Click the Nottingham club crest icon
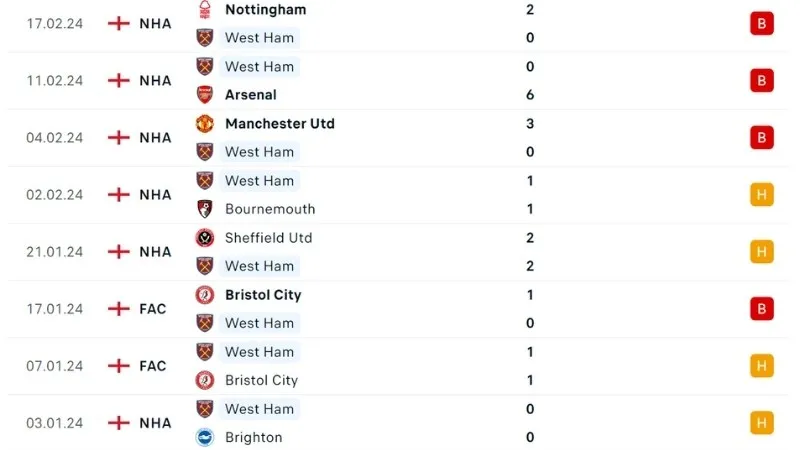Viewport: 800px width, 450px height. coord(205,10)
